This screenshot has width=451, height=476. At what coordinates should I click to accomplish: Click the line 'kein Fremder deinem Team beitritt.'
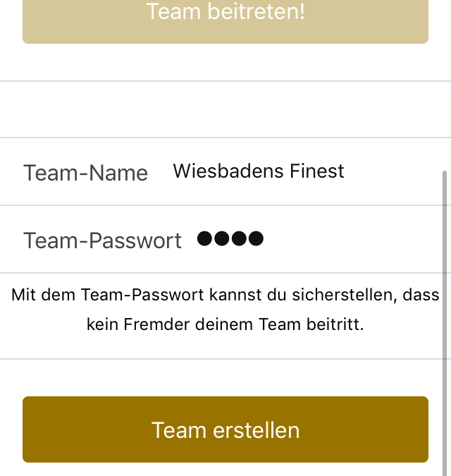tap(225, 324)
